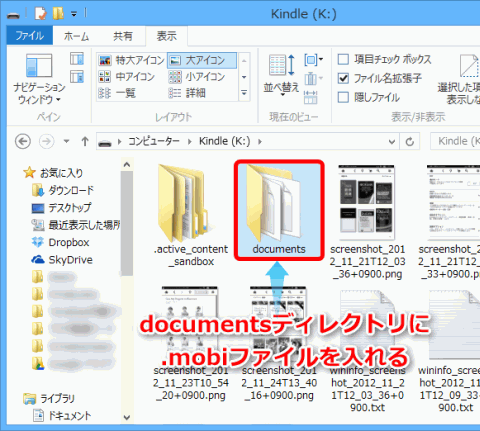Choose 小アイコン layout
The image size is (480, 431).
coord(197,77)
